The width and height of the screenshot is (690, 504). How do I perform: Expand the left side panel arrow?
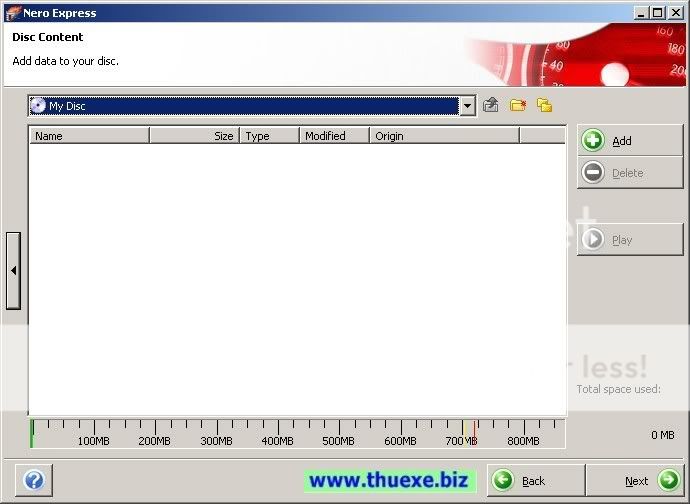(13, 270)
